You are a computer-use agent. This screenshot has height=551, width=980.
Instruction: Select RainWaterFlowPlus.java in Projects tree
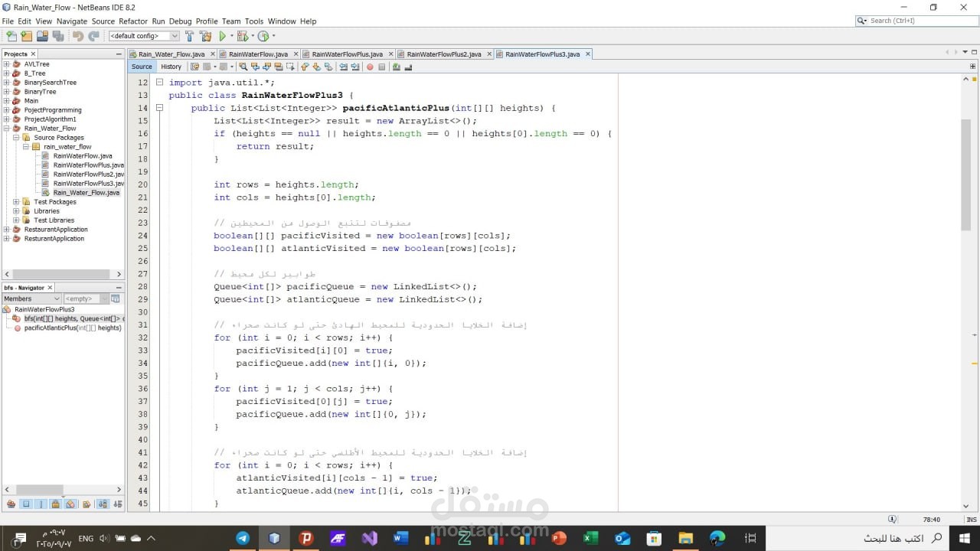pyautogui.click(x=88, y=165)
